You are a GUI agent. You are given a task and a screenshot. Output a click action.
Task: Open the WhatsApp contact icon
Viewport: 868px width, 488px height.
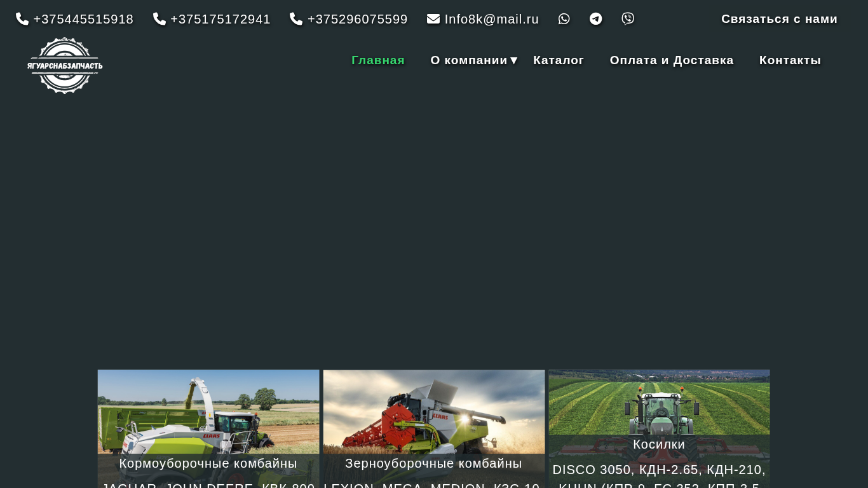564,19
